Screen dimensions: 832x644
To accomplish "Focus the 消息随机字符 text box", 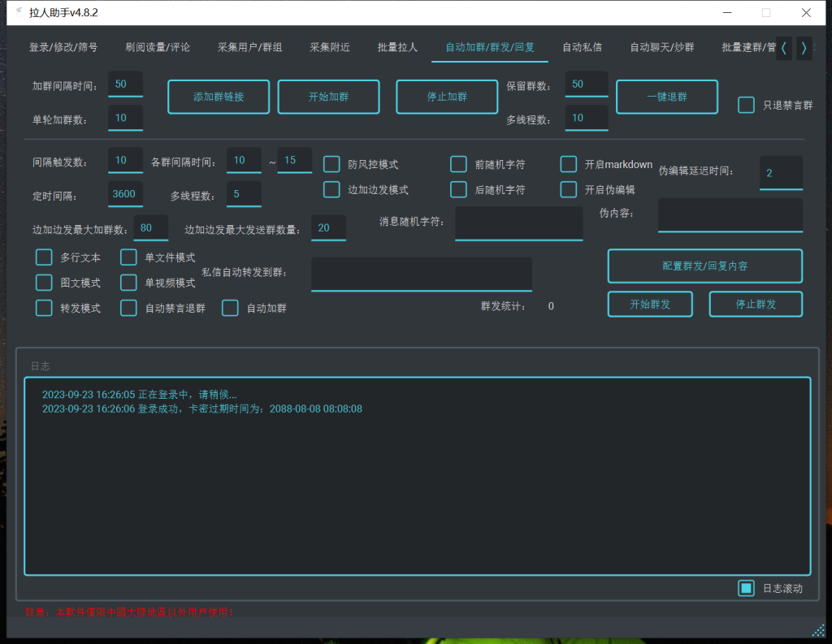I will (519, 223).
